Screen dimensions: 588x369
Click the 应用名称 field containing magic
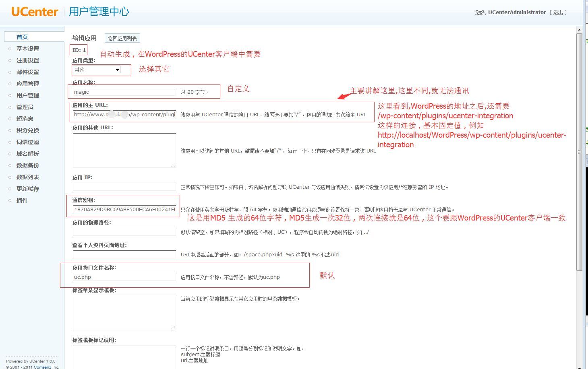pyautogui.click(x=124, y=92)
